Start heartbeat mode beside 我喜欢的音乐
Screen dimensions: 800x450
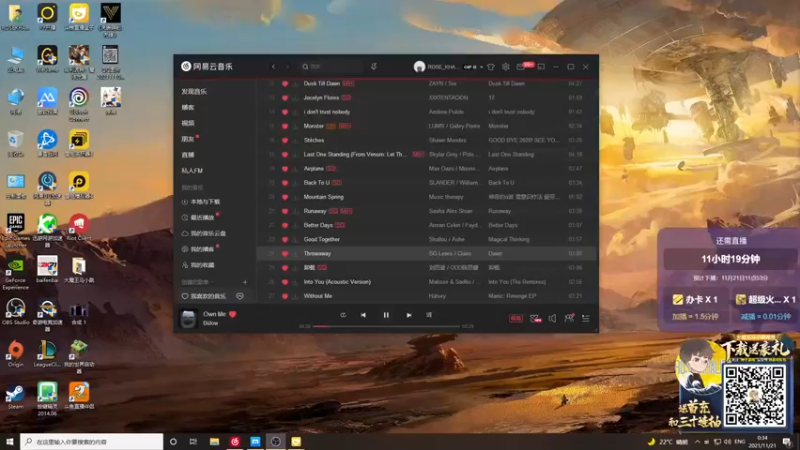[x=240, y=296]
